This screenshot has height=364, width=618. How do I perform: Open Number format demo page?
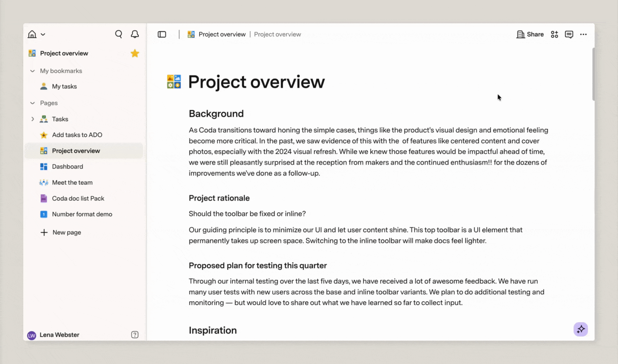pos(82,214)
